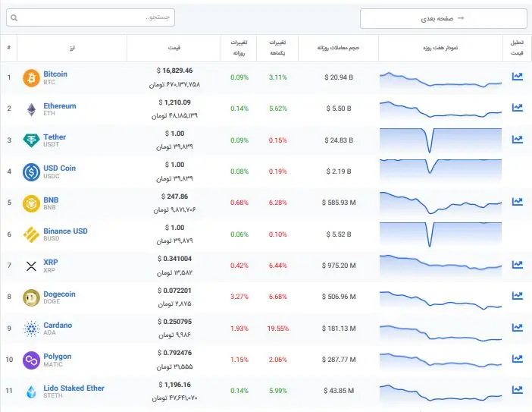
Task: Click the XRP logo icon
Action: point(31,266)
